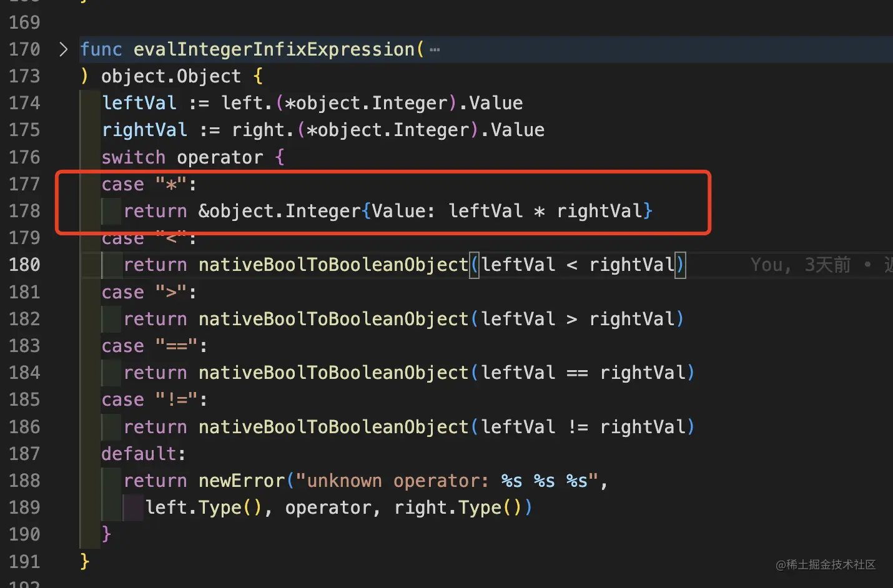Screen dimensions: 893x588
Task: Click the rightVal declaration on line 175
Action: coord(144,130)
